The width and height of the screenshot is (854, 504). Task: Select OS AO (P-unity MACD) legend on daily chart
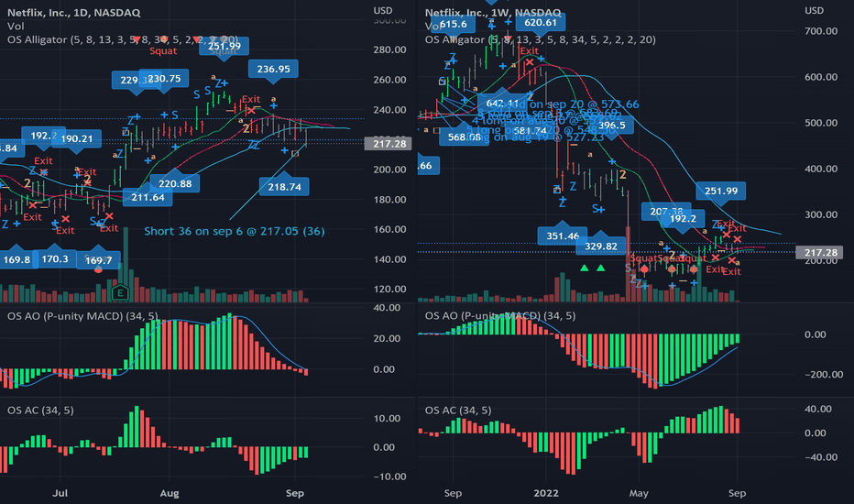(x=82, y=316)
